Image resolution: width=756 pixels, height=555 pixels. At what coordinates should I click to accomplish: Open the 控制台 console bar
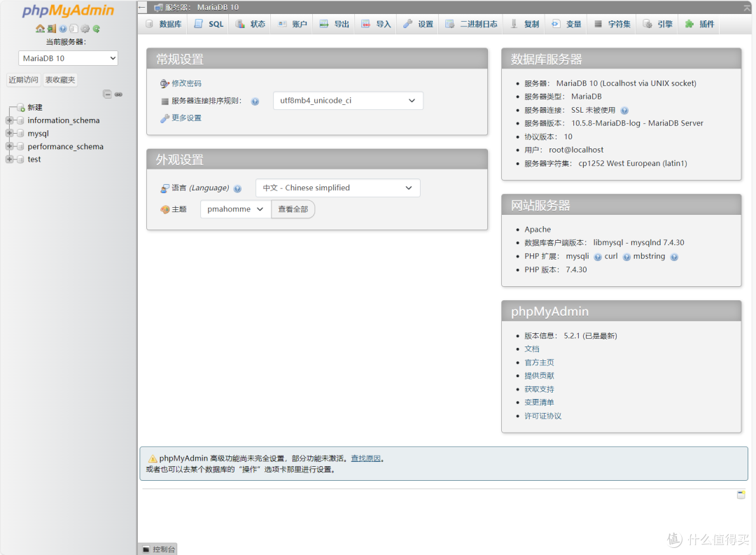pyautogui.click(x=158, y=549)
